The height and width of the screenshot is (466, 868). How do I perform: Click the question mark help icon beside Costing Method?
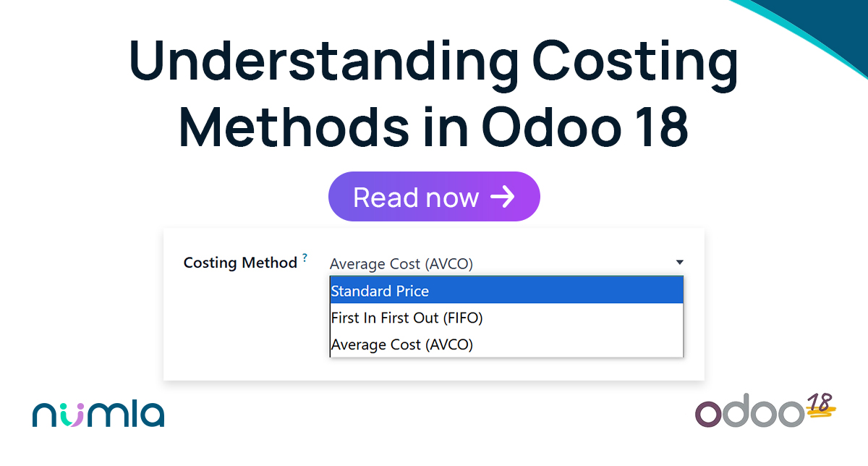pos(306,256)
